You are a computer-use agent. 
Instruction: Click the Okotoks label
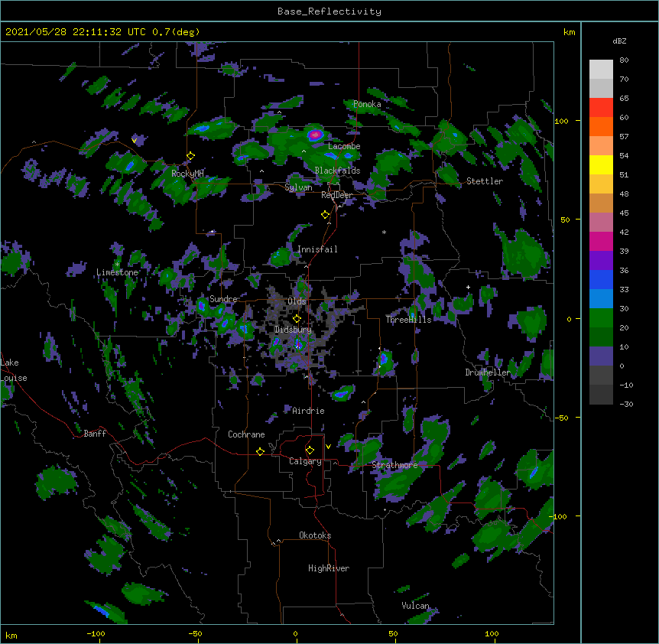point(315,535)
